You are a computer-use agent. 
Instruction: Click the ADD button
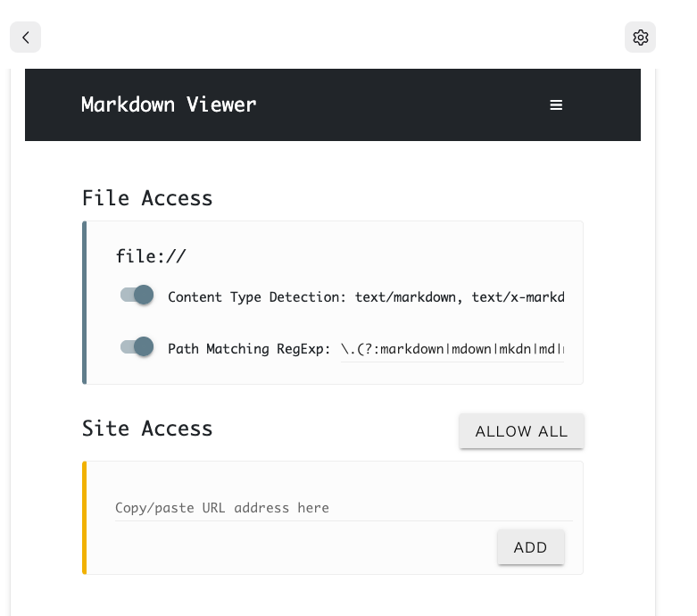[531, 547]
